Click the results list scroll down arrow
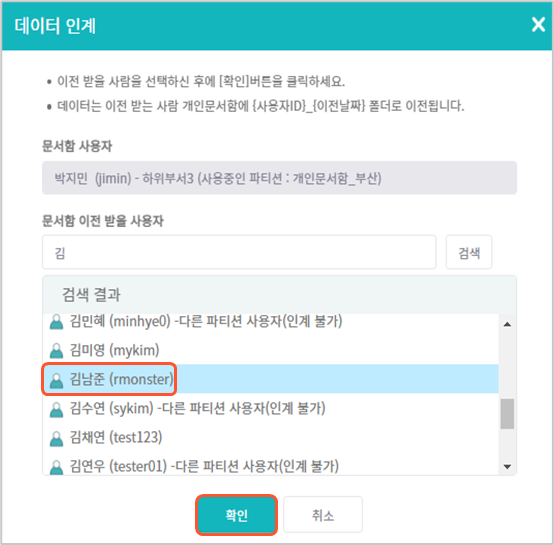 pos(507,467)
